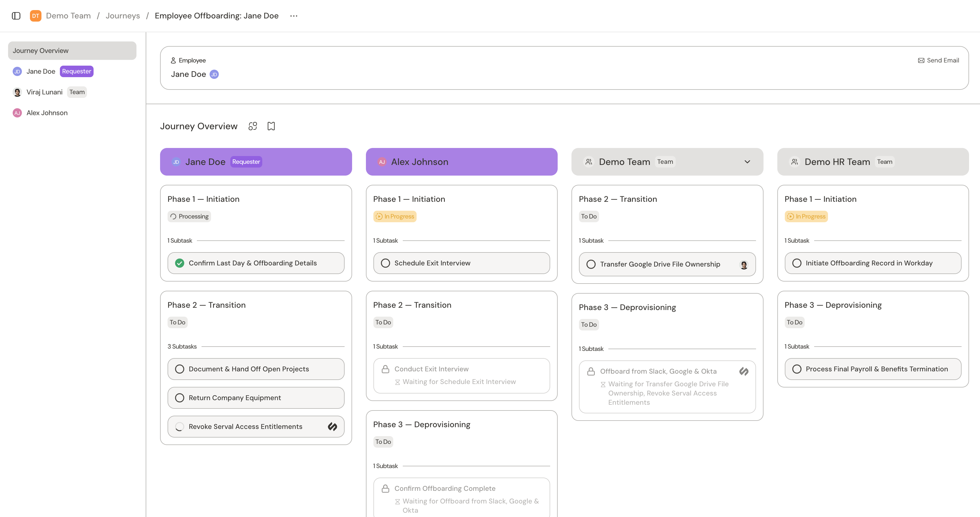The height and width of the screenshot is (517, 980).
Task: Click '3 Subtasks' label in Jane Doe column
Action: [x=182, y=347]
